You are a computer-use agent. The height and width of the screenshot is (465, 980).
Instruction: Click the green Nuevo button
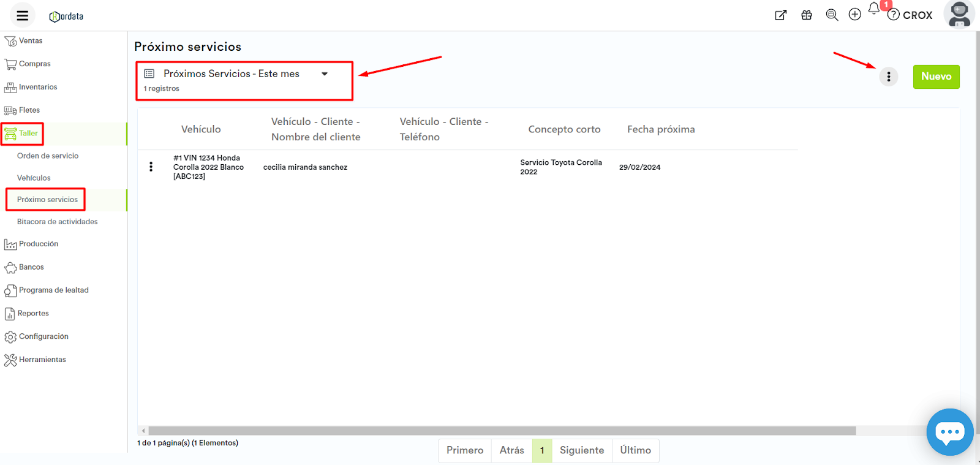tap(936, 77)
